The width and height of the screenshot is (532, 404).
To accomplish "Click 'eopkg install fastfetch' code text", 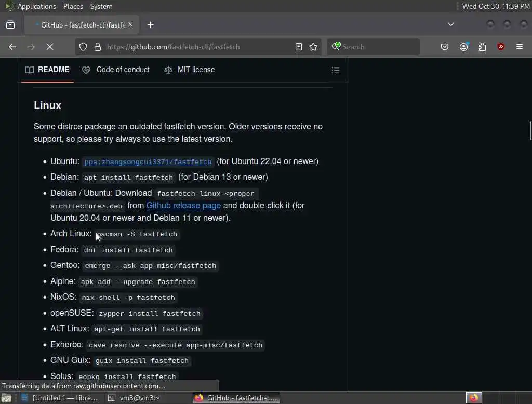I will (x=127, y=376).
